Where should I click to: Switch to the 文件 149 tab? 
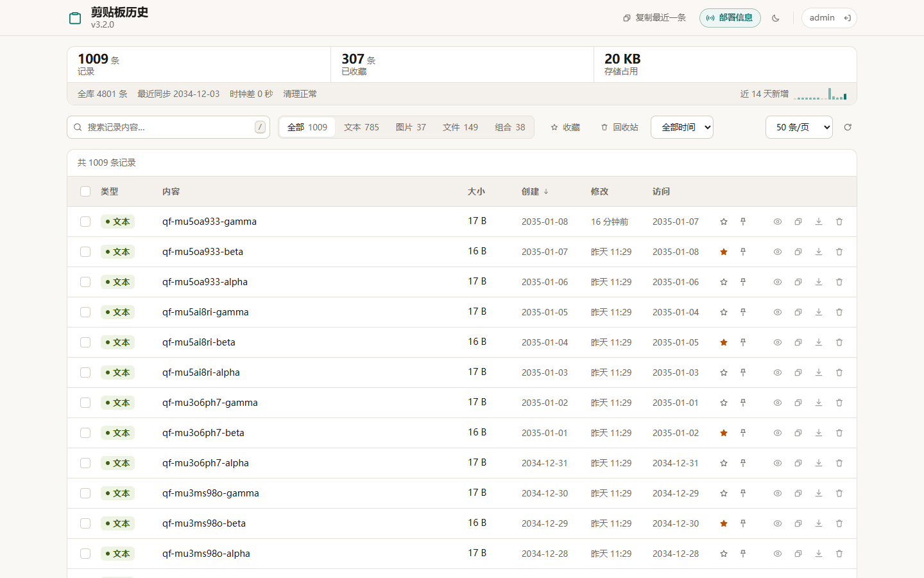point(460,127)
